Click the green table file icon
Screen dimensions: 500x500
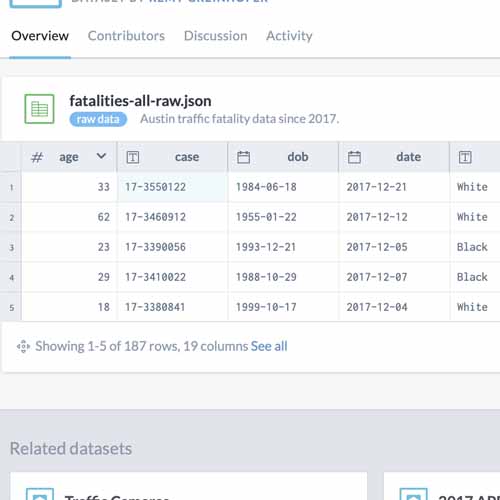[39, 109]
